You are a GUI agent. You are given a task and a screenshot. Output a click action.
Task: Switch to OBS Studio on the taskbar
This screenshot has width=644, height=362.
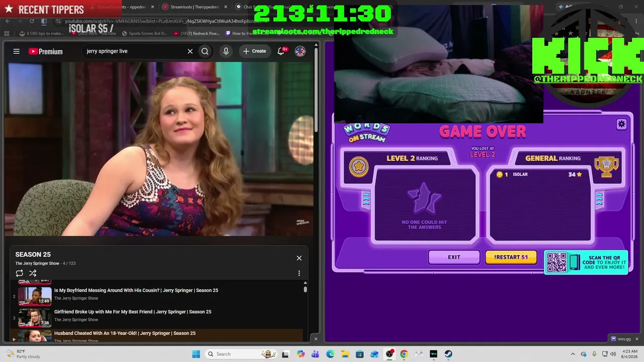389,354
